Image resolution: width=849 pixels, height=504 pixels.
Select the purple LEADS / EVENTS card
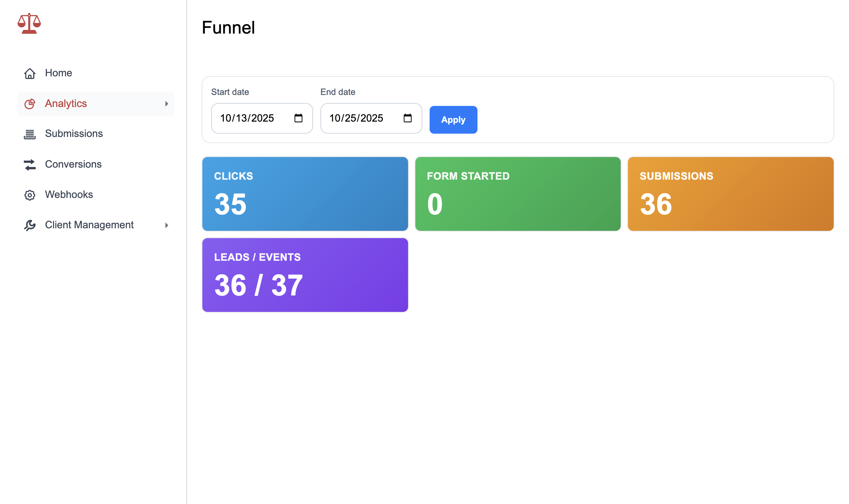click(x=305, y=275)
